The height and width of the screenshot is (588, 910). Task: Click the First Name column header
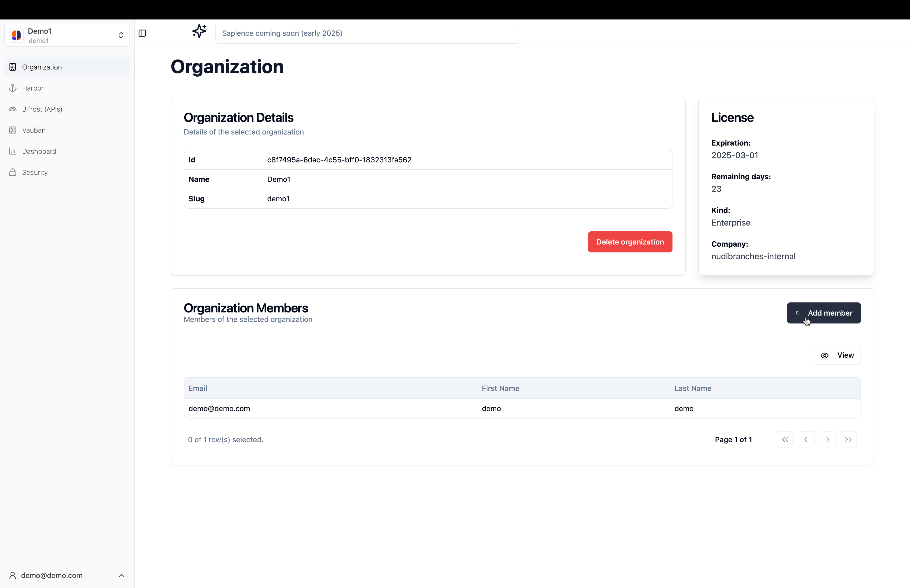pos(500,388)
